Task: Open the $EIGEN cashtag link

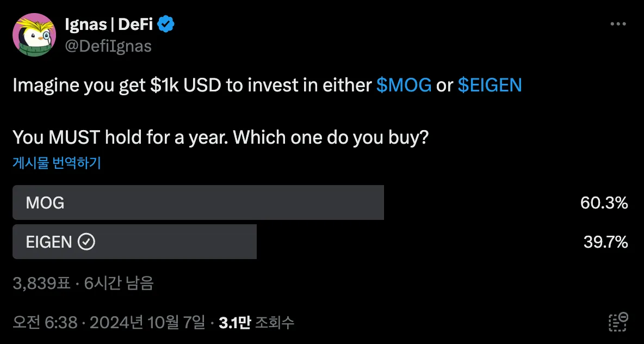Action: click(x=490, y=85)
